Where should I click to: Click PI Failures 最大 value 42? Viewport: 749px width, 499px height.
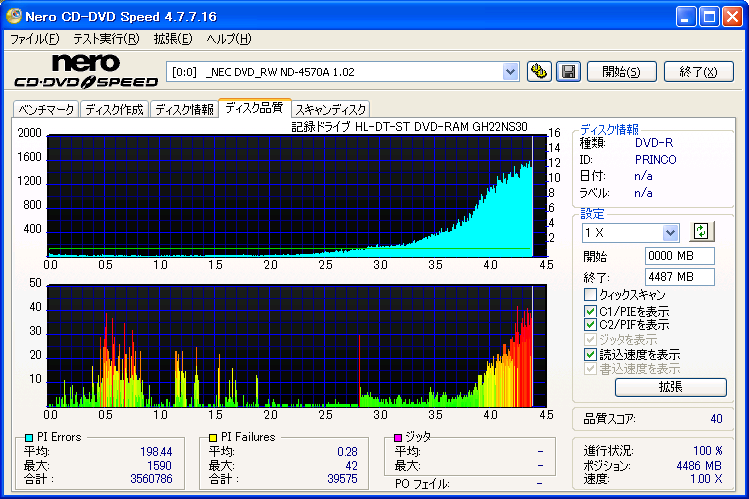(352, 465)
